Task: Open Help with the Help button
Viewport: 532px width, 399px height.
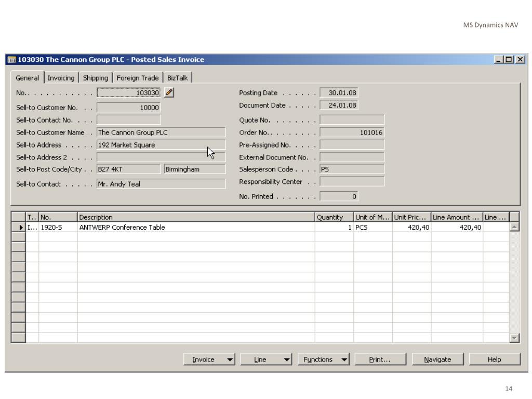Action: point(495,360)
